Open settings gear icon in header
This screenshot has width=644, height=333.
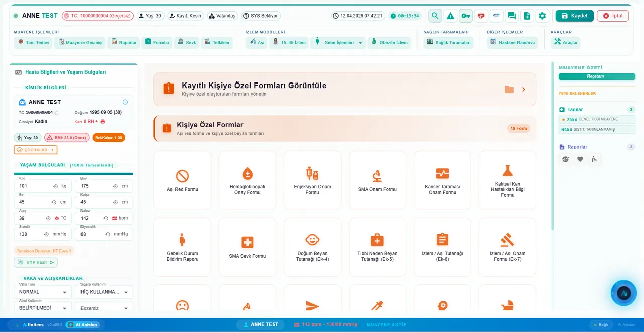pyautogui.click(x=542, y=16)
